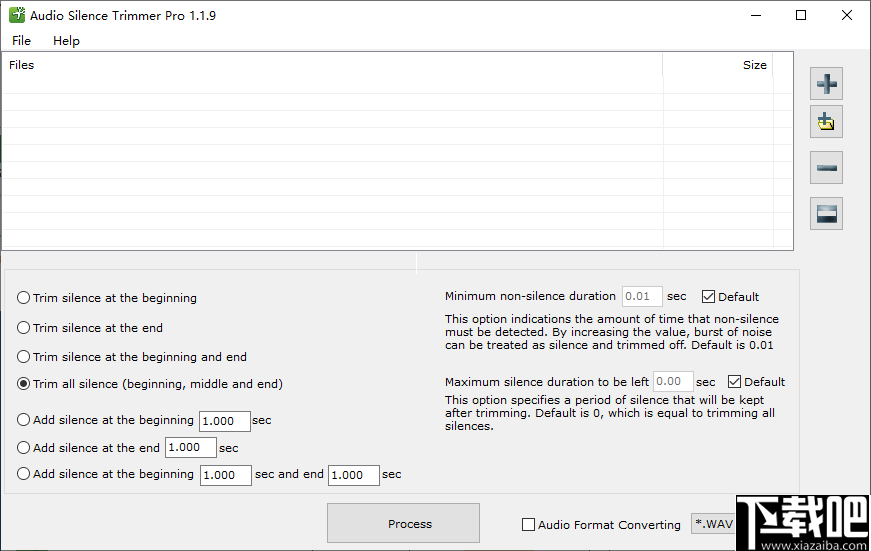Open the File menu
The image size is (871, 551).
tap(21, 41)
